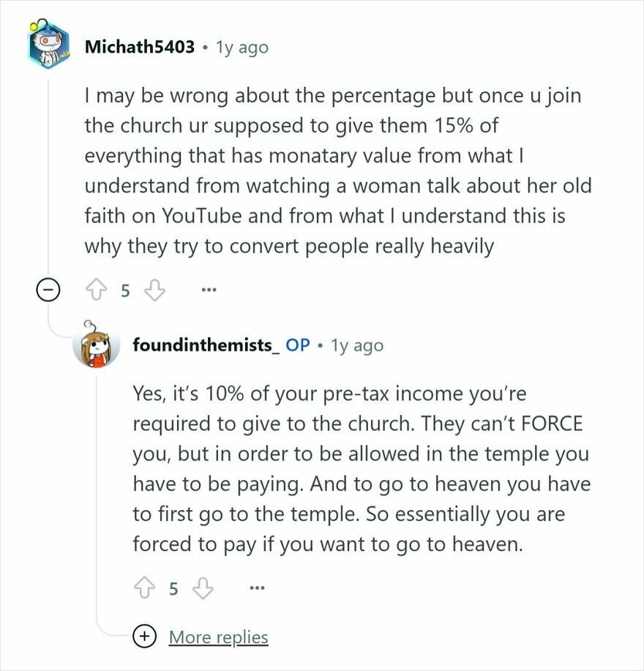Click the plus icon beside More replies
Screen dimensions: 644x671
(x=143, y=637)
